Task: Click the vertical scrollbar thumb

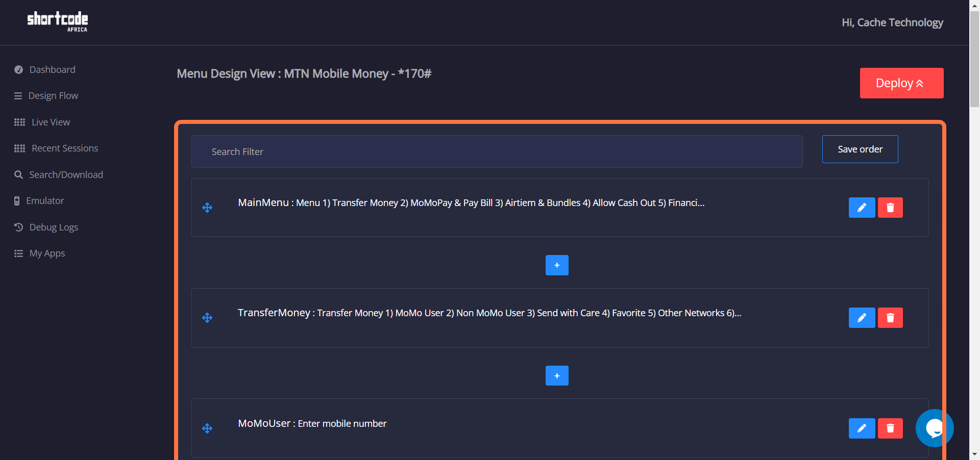Action: point(974,59)
